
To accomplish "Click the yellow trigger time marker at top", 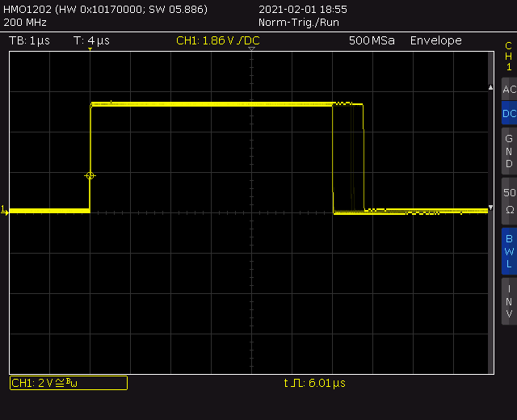I will (90, 50).
